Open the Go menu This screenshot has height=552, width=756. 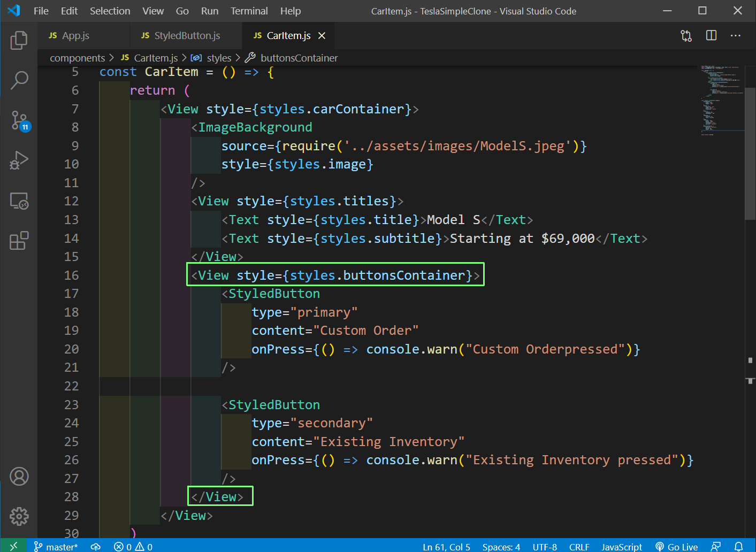[x=182, y=11]
